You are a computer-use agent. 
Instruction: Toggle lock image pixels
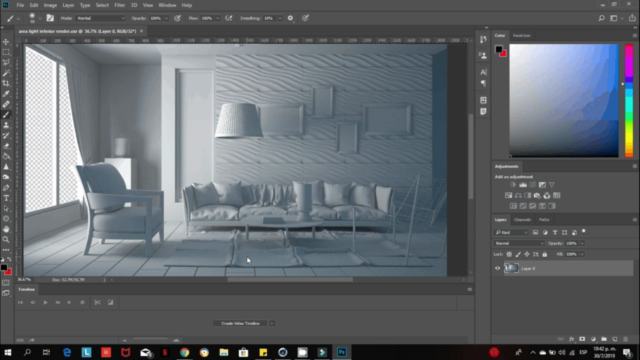point(518,254)
